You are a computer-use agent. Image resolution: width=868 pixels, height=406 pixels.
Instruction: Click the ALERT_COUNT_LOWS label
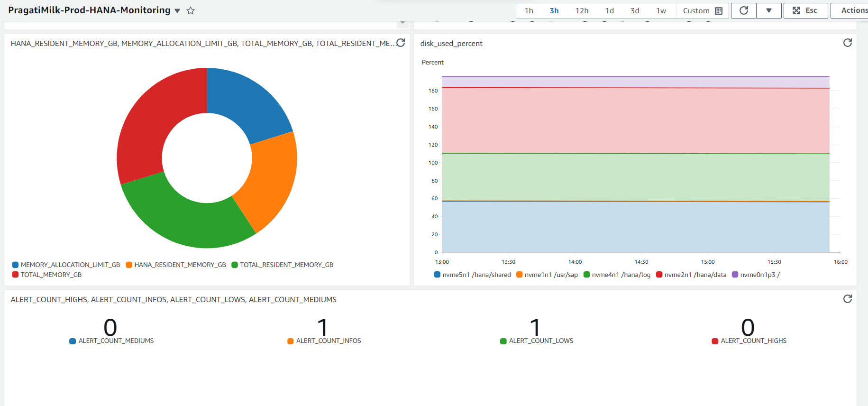541,341
